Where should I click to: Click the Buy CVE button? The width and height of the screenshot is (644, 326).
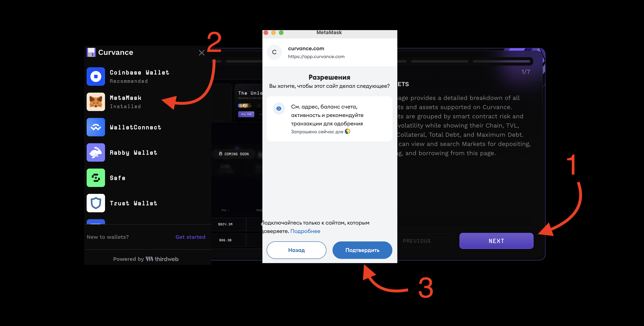point(246,114)
